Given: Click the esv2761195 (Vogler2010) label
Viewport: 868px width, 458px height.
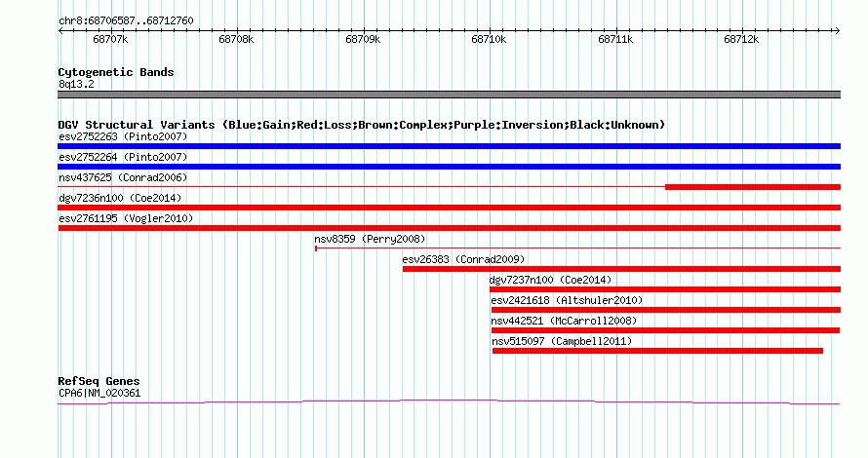Looking at the screenshot, I should coord(126,218).
